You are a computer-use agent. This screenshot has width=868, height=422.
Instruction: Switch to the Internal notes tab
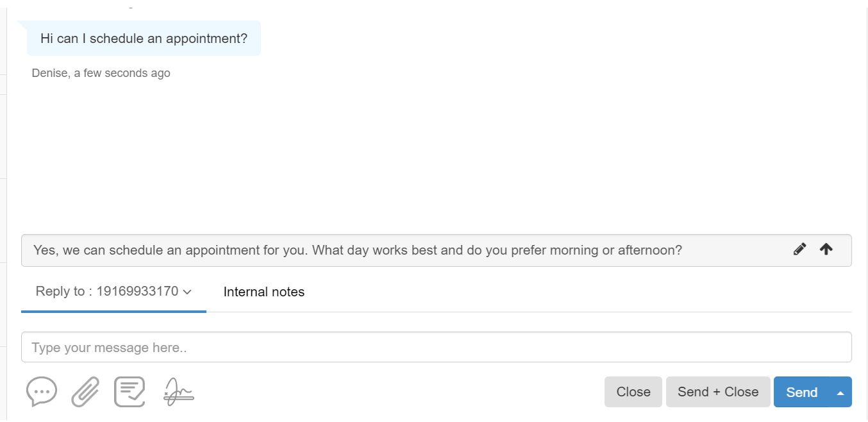(263, 292)
